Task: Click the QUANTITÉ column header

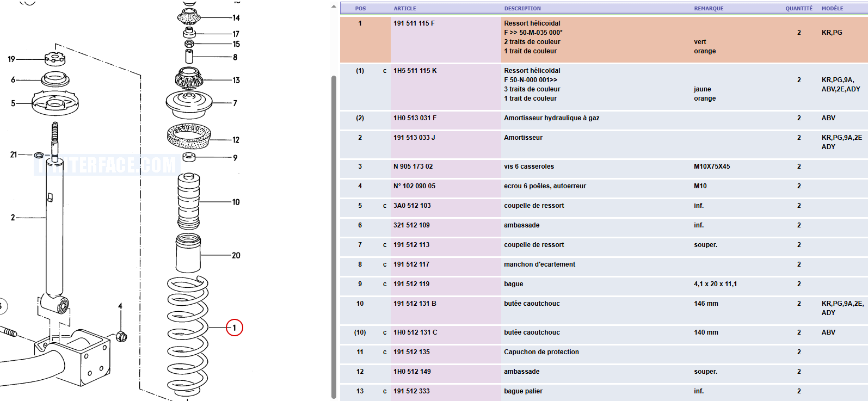Action: [798, 9]
